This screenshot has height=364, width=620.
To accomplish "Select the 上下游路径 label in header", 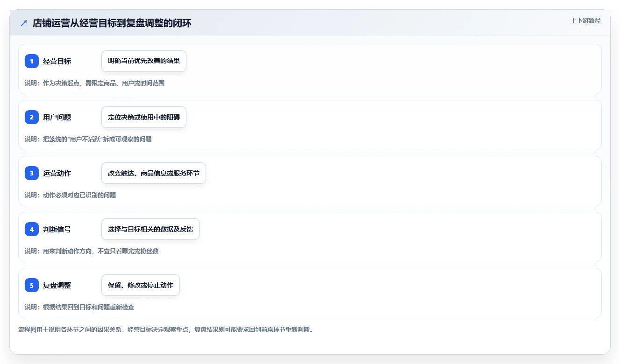I will point(585,21).
